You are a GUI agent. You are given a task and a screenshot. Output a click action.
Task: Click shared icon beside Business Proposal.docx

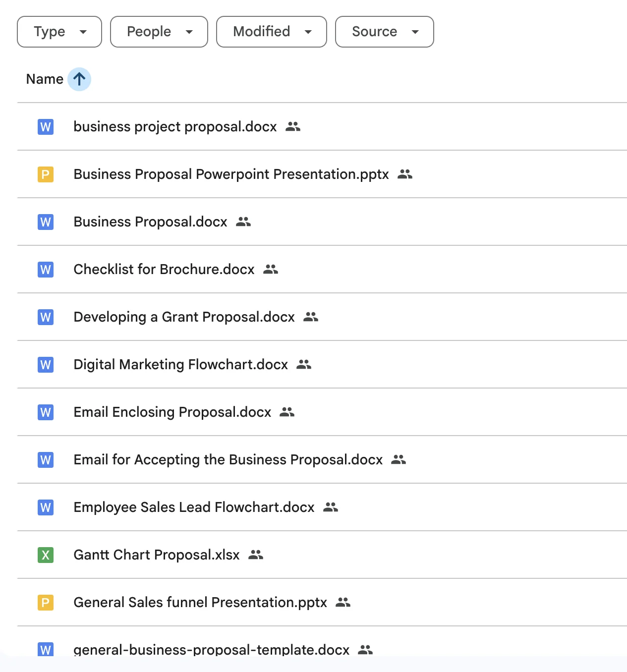(x=243, y=222)
